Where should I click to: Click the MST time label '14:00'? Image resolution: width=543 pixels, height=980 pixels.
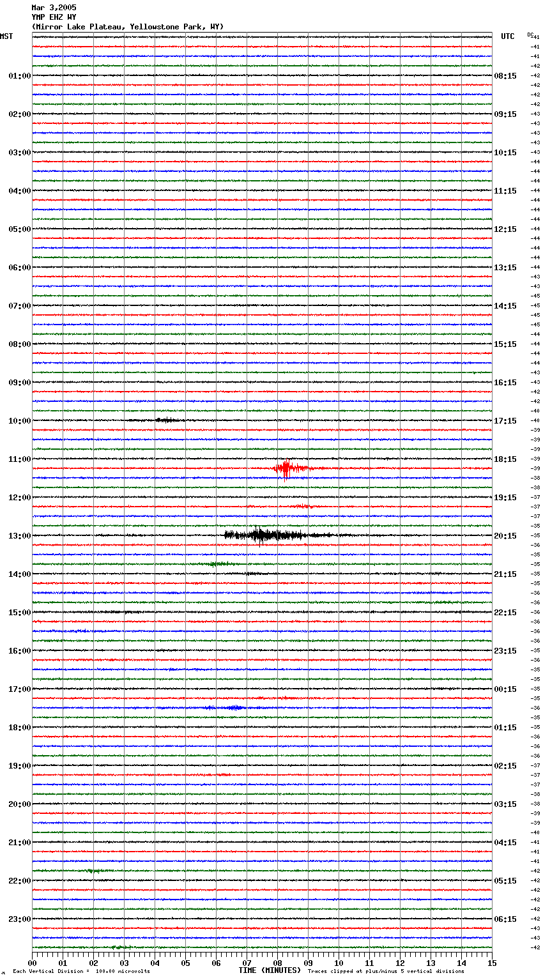tap(19, 574)
